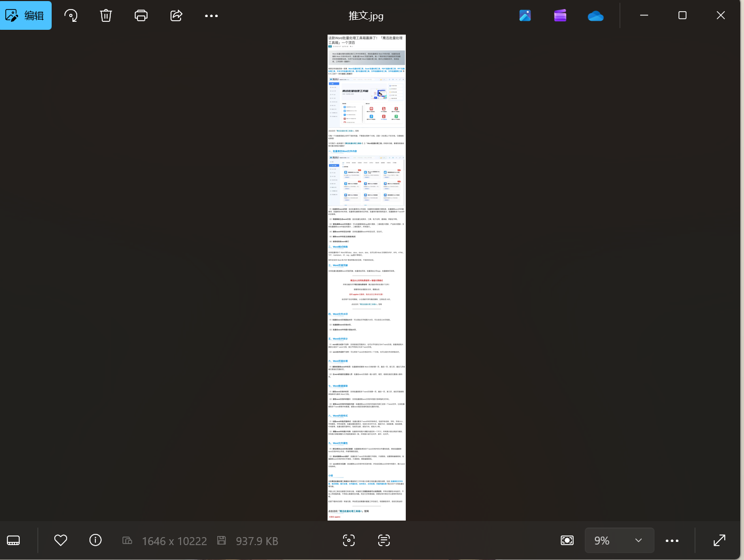Image resolution: width=744 pixels, height=560 pixels.
Task: Click the visual search scan icon
Action: [x=349, y=541]
